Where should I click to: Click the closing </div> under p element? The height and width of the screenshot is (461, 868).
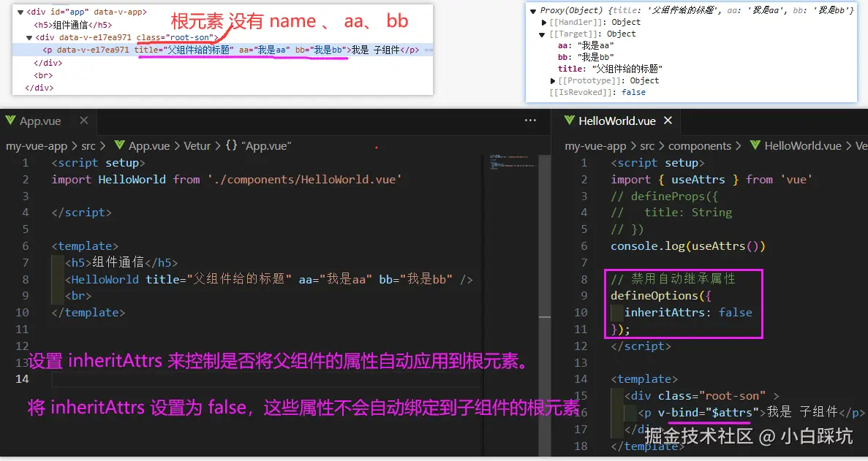tap(48, 63)
